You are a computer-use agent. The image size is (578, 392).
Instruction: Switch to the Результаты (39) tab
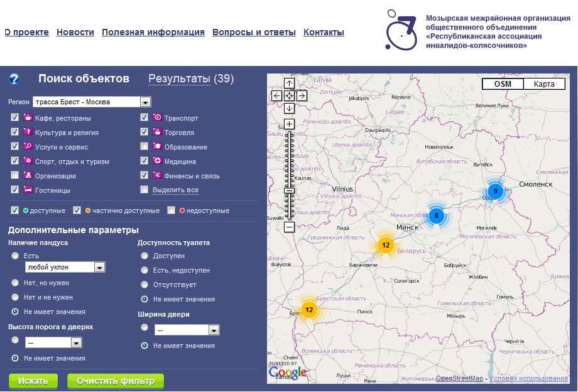click(191, 79)
